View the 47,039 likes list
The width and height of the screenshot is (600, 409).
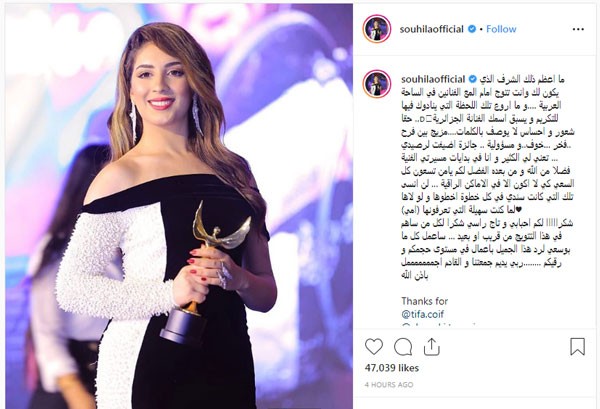[392, 368]
